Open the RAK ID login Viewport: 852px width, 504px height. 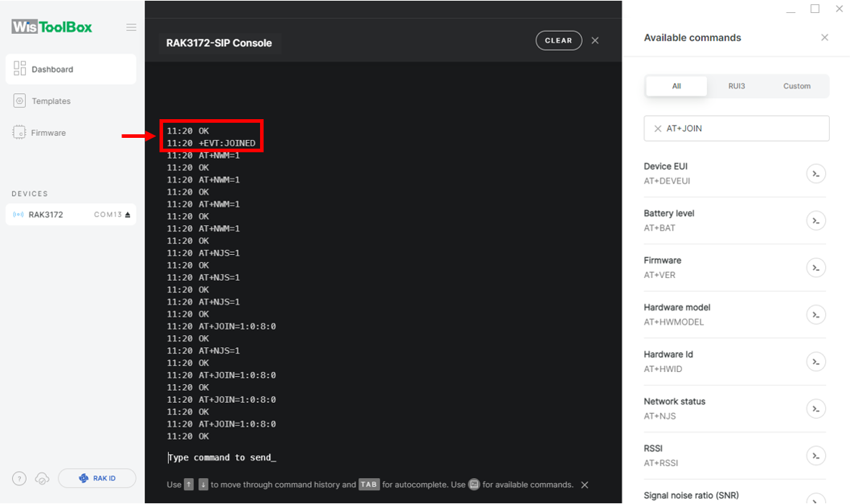point(97,479)
